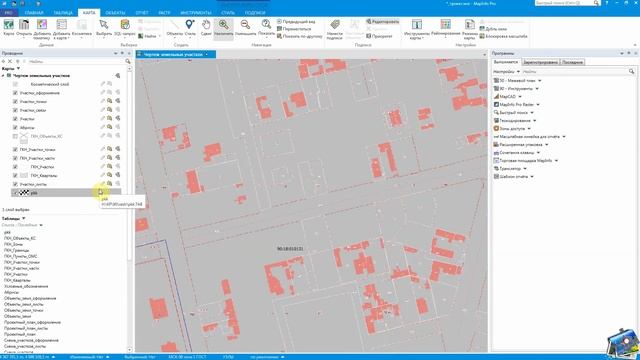Select ГКН_Зоны in tables list
Viewport: 640px width, 360px height.
pos(14,244)
